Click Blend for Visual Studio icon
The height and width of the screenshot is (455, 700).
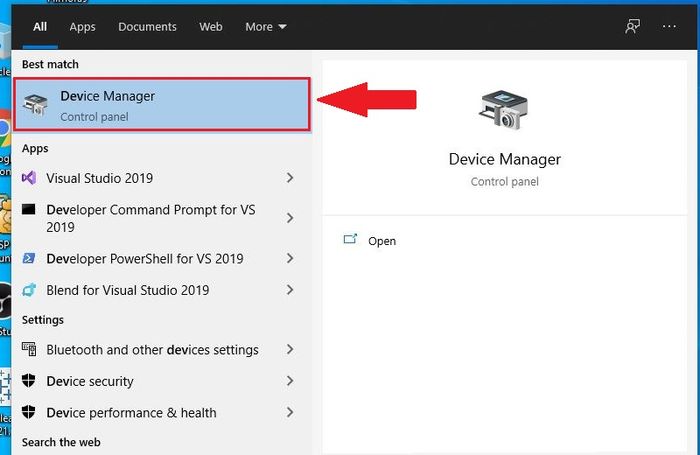coord(29,290)
